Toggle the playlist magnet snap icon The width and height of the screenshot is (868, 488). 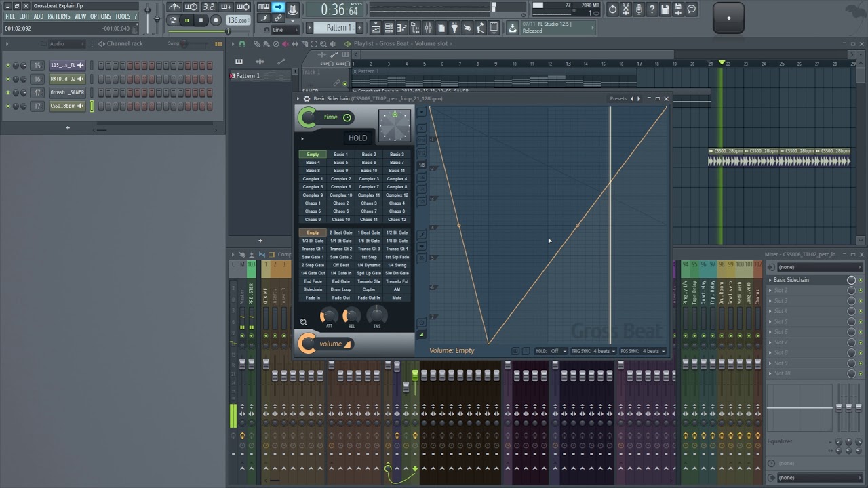point(242,44)
